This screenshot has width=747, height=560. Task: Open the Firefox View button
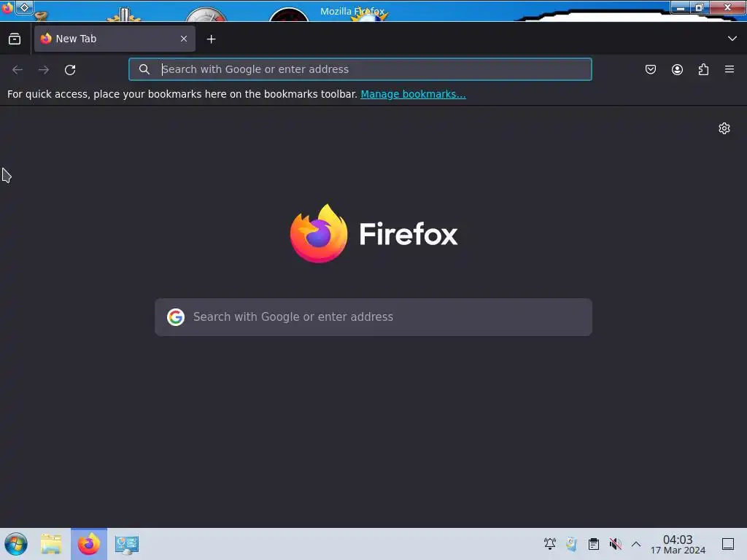pos(15,39)
